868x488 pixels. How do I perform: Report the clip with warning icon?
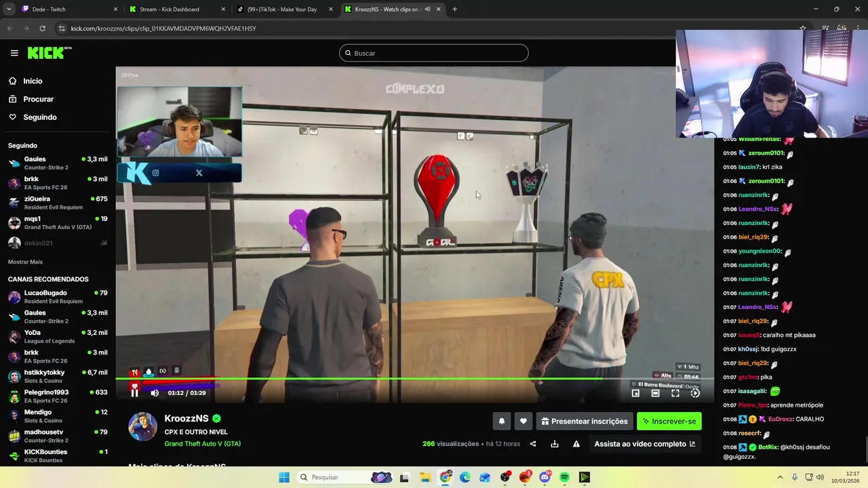(x=576, y=444)
